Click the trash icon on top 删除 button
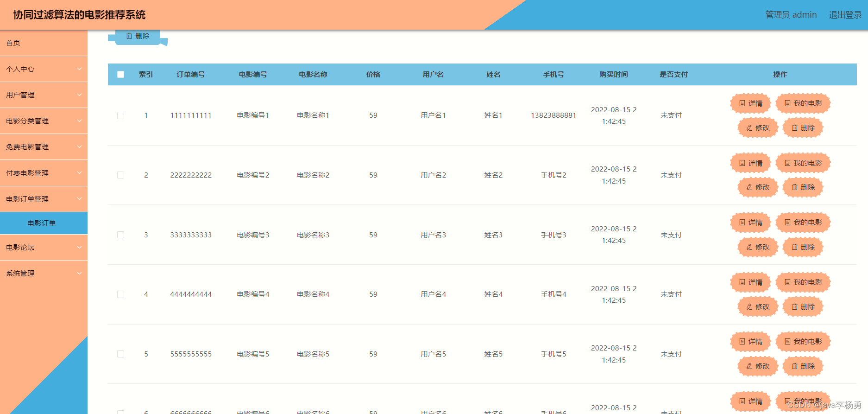868x414 pixels. pyautogui.click(x=129, y=36)
